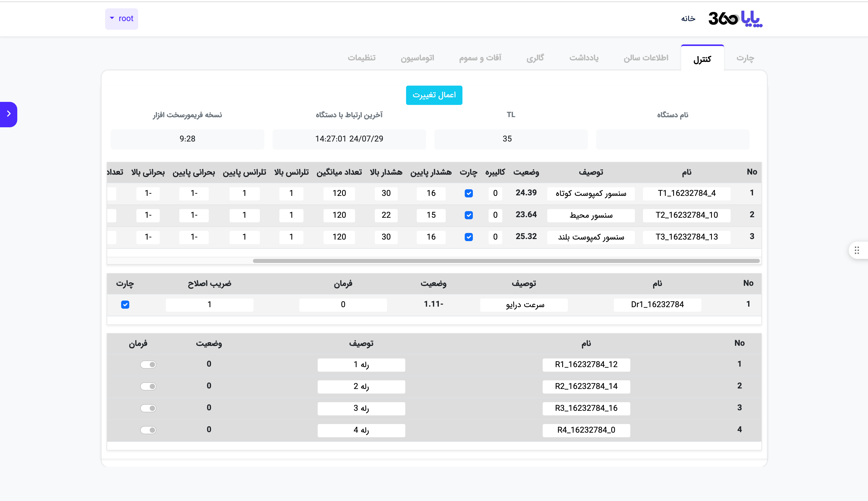Click the sensor table horizontal scrollbar
The image size is (868, 501).
pos(506,261)
